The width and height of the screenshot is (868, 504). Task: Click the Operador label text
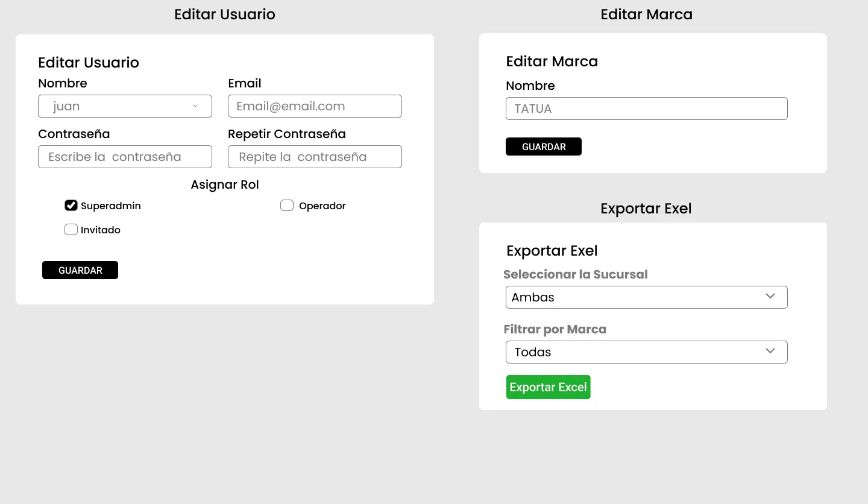point(322,206)
